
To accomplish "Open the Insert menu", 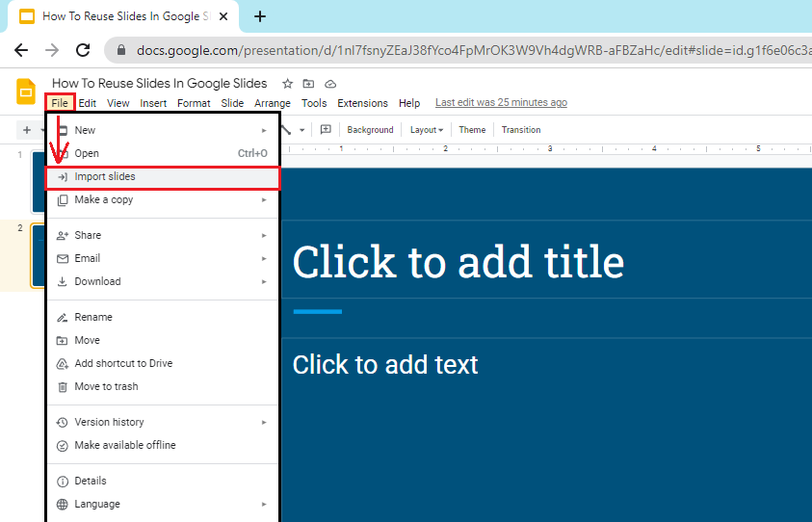I will point(153,103).
